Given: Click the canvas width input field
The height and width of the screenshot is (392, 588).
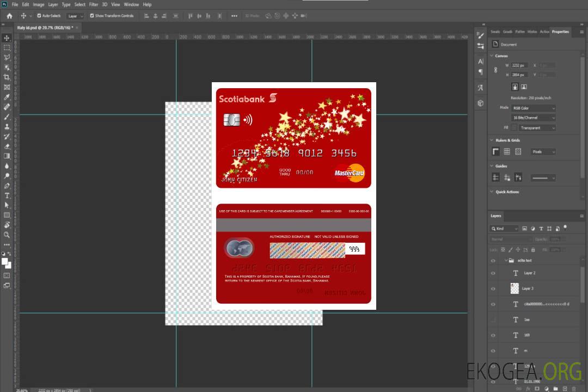Looking at the screenshot, I should point(519,65).
